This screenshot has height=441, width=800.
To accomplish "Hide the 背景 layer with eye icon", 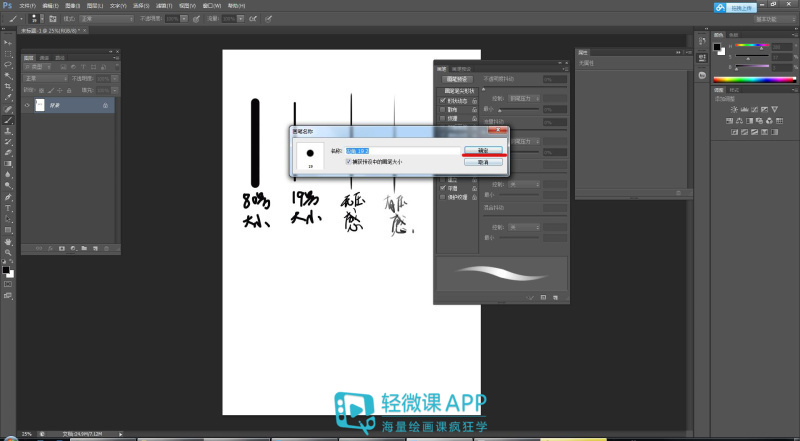I will coord(27,104).
